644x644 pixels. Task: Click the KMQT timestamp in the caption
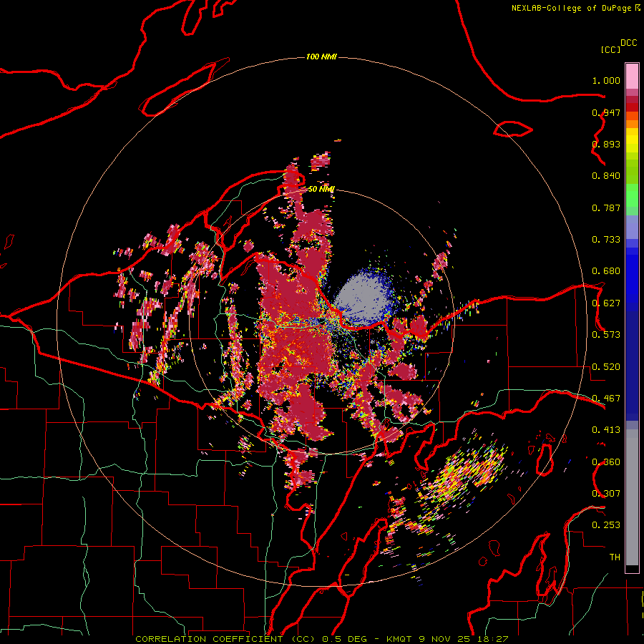coord(447,639)
